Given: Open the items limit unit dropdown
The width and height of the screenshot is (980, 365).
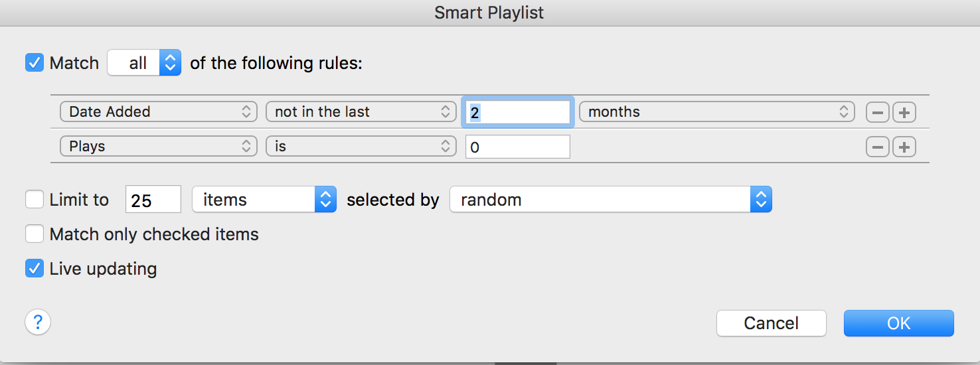Looking at the screenshot, I should [x=264, y=200].
